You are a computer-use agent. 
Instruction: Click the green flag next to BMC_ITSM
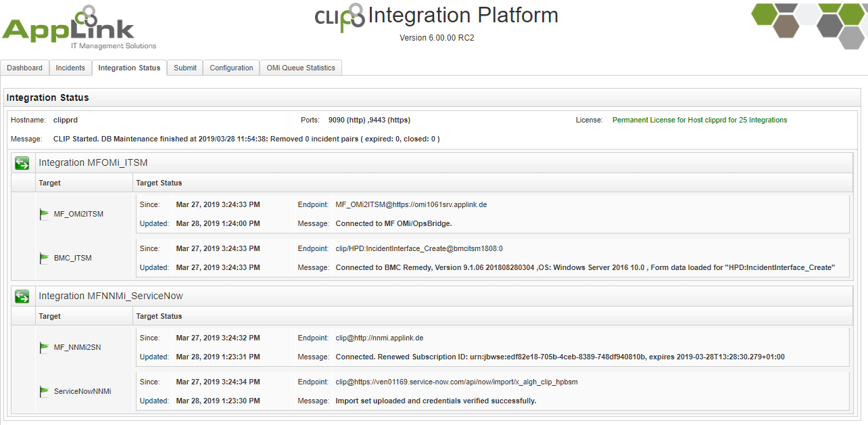pos(45,258)
